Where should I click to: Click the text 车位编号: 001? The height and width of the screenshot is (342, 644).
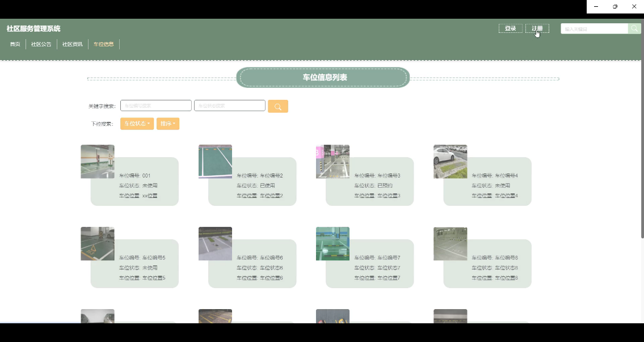(x=134, y=175)
